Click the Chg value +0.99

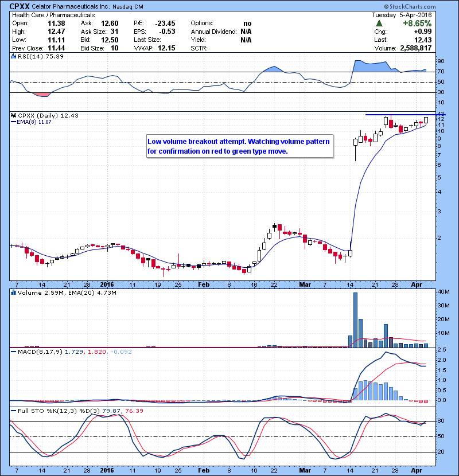(x=423, y=32)
